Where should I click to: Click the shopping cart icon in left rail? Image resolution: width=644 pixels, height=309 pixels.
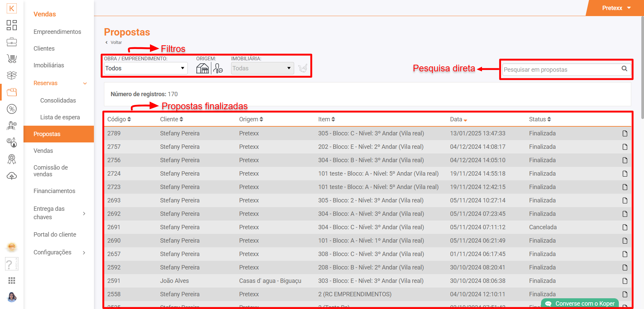coord(12,59)
